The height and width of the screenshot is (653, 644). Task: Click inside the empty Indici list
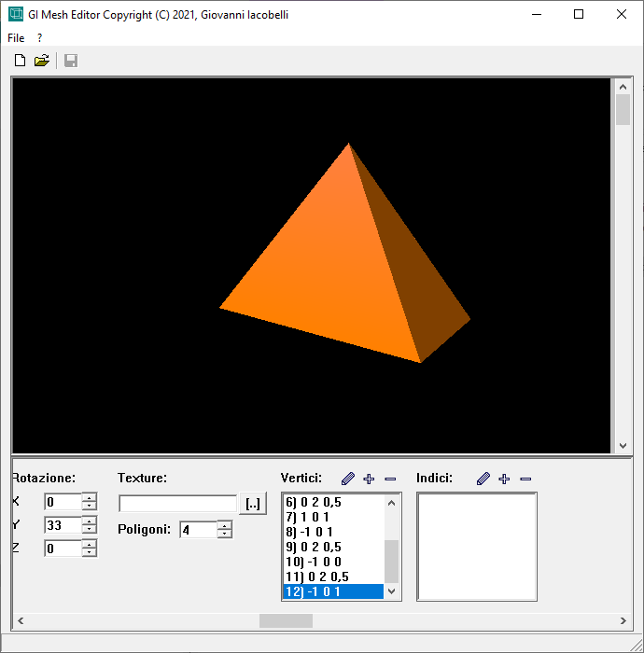tap(477, 547)
